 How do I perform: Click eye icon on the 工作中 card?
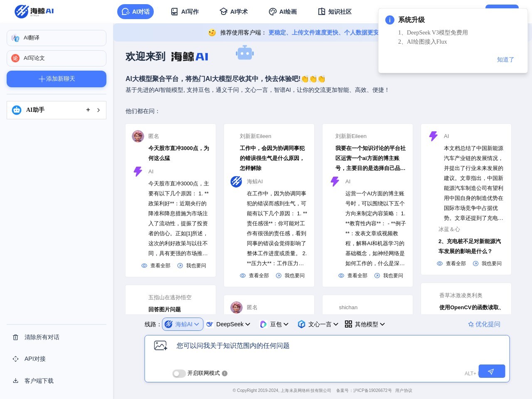pos(243,276)
